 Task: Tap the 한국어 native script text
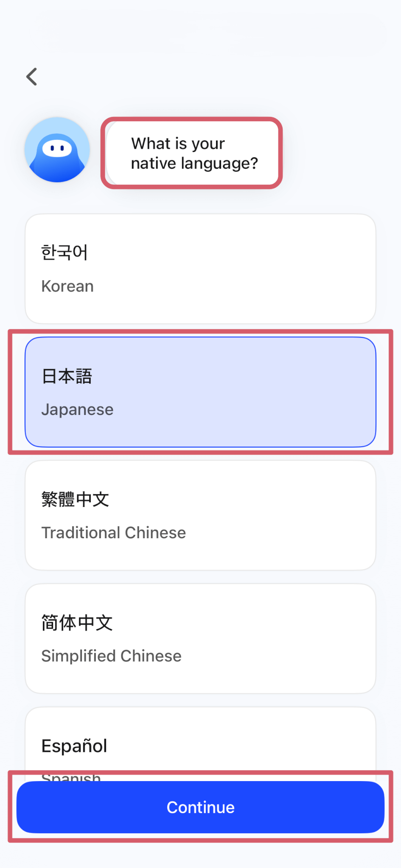click(x=64, y=252)
